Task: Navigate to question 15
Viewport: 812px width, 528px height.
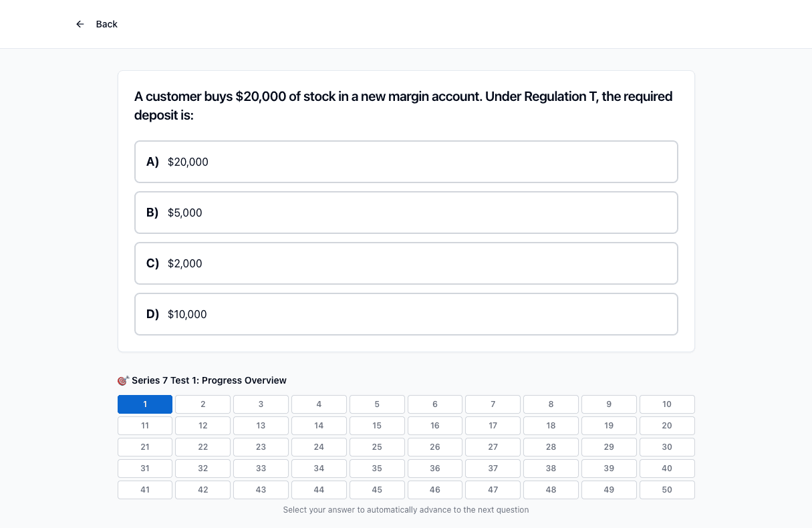Action: tap(377, 426)
